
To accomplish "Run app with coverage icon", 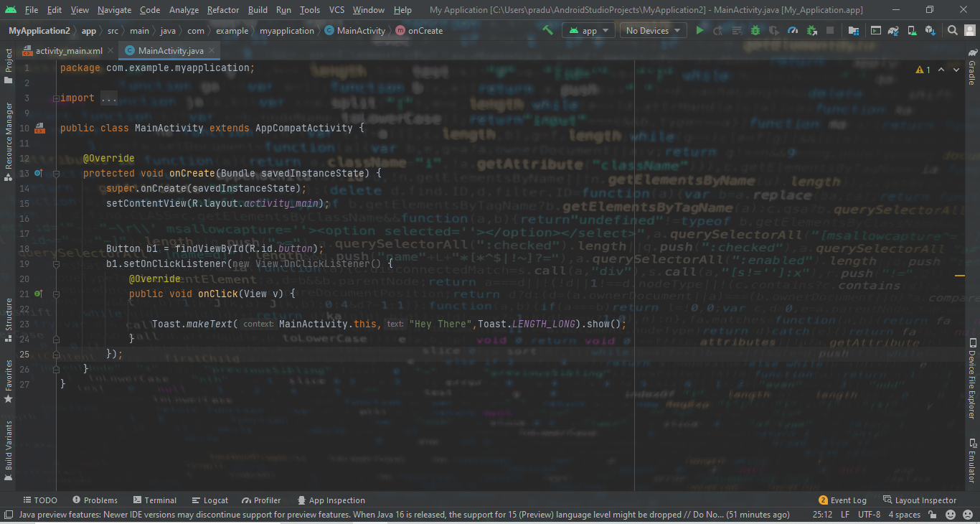I will 774,30.
